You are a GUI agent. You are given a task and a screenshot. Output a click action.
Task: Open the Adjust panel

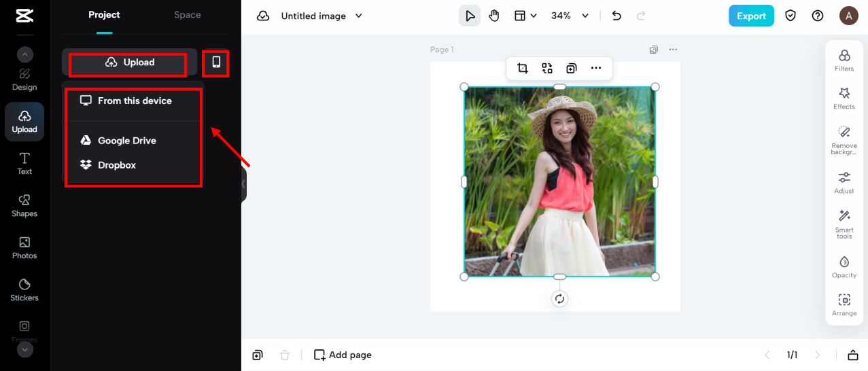point(844,183)
